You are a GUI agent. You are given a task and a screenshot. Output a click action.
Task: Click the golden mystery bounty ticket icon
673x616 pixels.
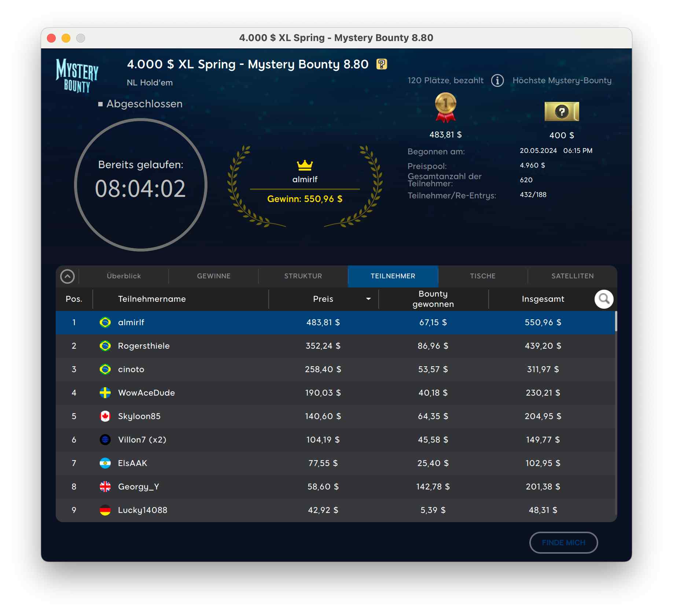pos(561,111)
